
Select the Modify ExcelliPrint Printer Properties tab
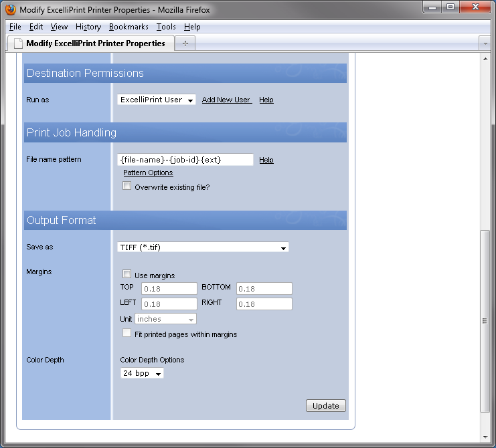click(x=90, y=43)
